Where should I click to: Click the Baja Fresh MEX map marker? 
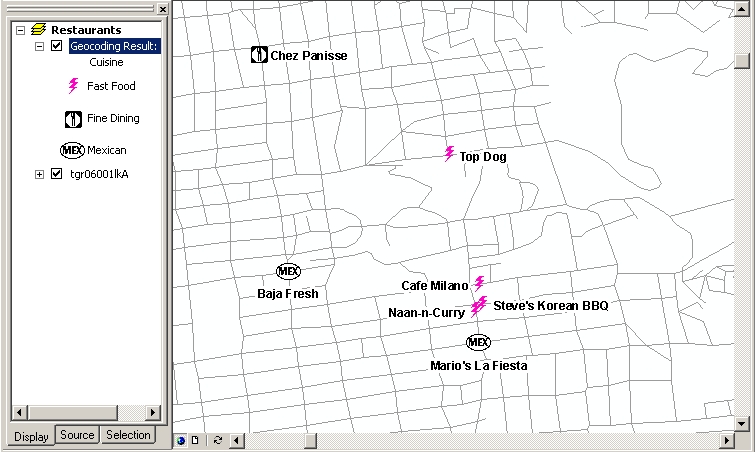[288, 271]
